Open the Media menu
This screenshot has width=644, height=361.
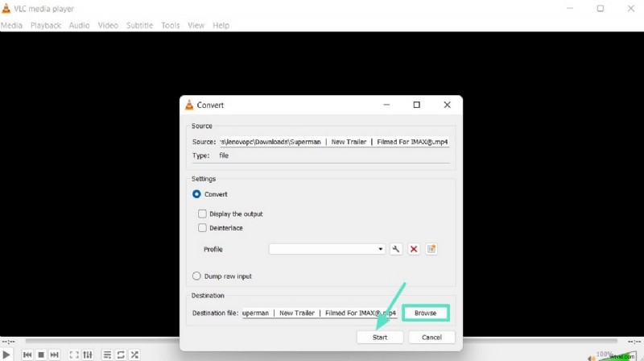[11, 26]
